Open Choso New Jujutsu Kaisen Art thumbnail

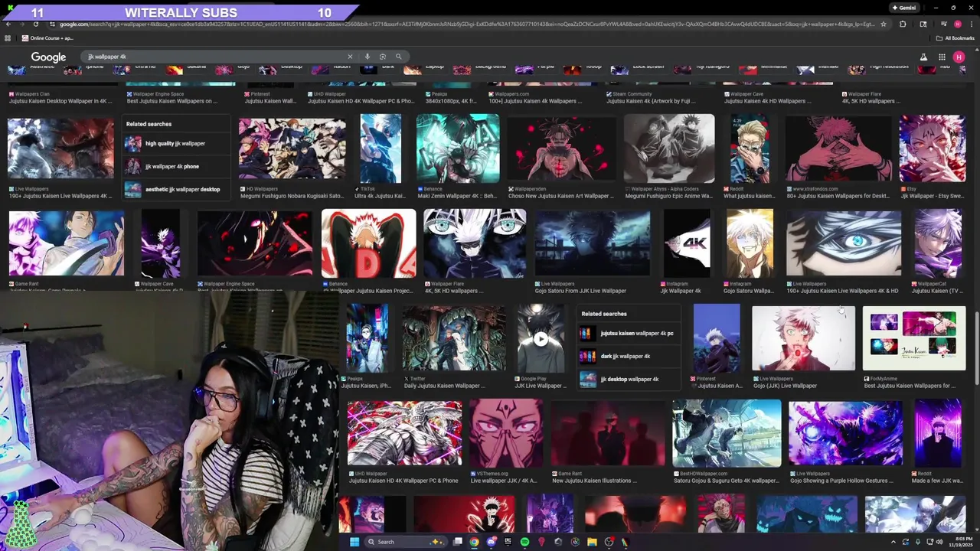pos(561,148)
